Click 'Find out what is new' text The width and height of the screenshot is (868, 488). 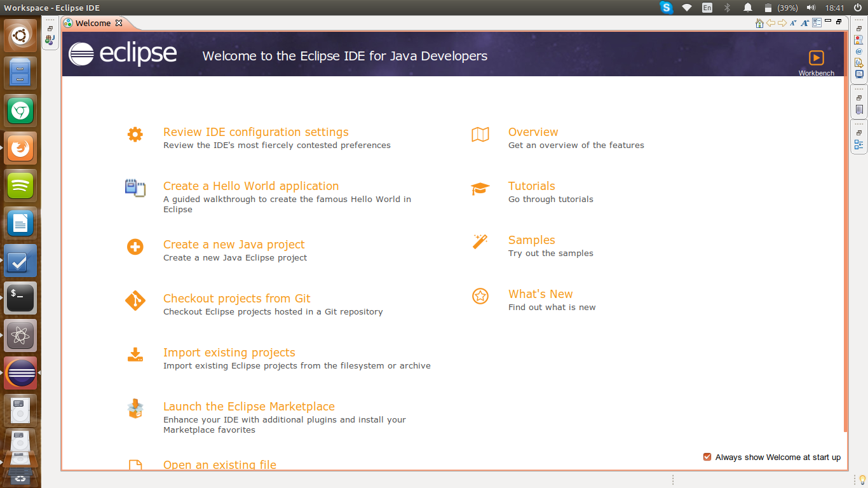(552, 308)
